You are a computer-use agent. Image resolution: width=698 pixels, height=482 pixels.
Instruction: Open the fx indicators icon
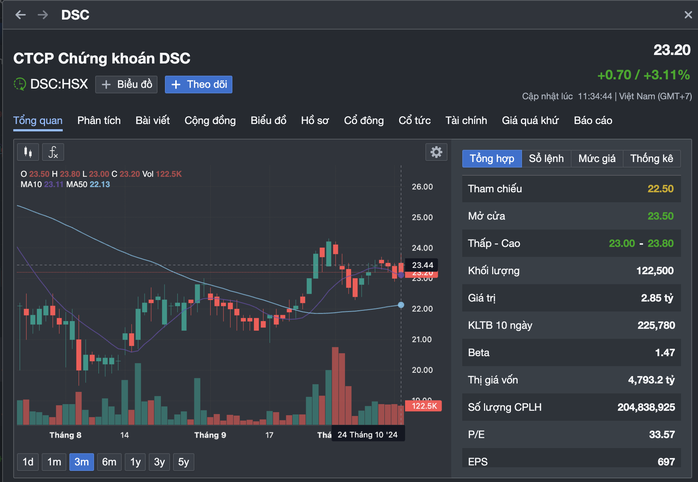53,153
